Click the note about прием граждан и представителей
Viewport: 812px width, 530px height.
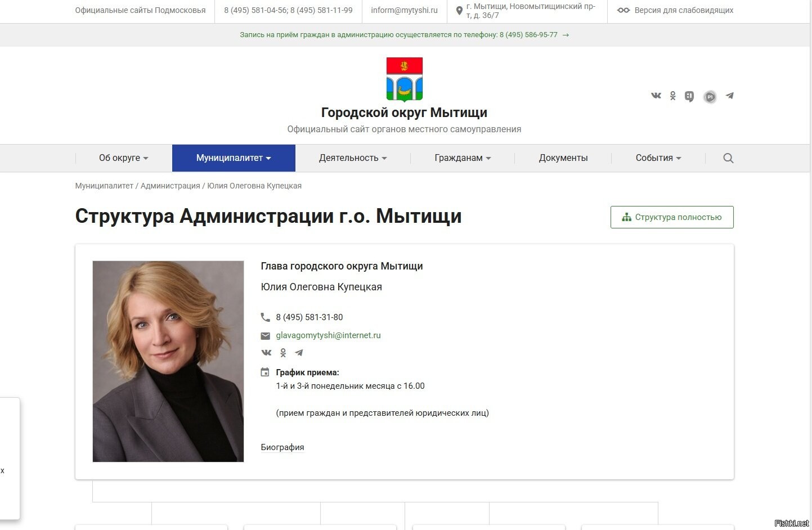pyautogui.click(x=382, y=413)
